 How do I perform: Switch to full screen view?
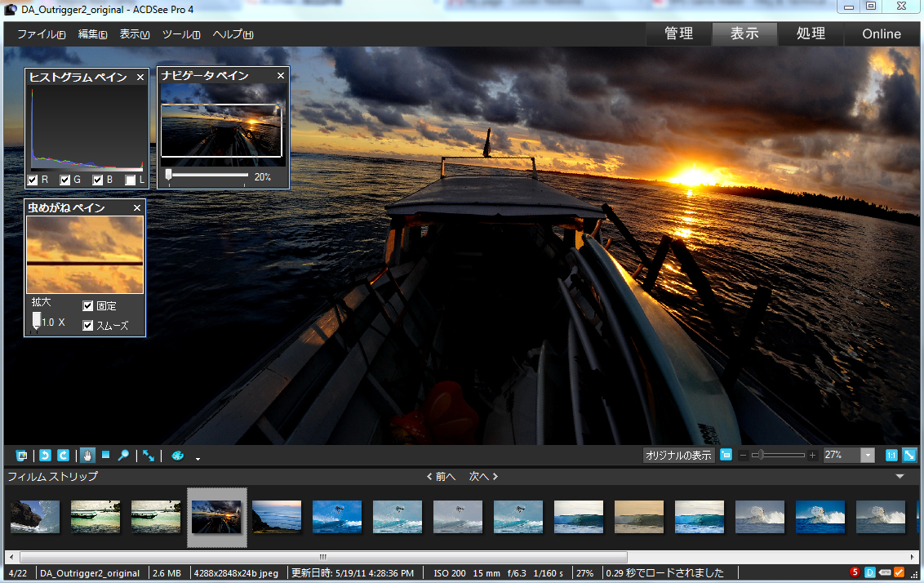pyautogui.click(x=149, y=456)
